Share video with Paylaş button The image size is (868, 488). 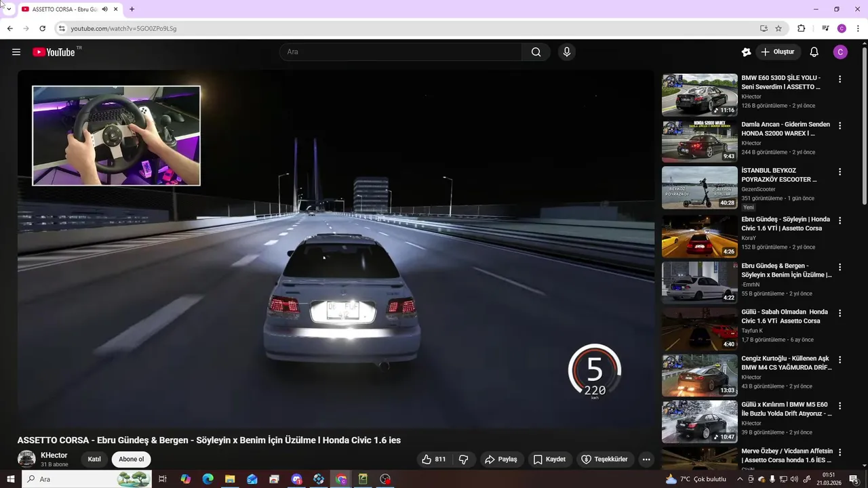[x=500, y=460]
